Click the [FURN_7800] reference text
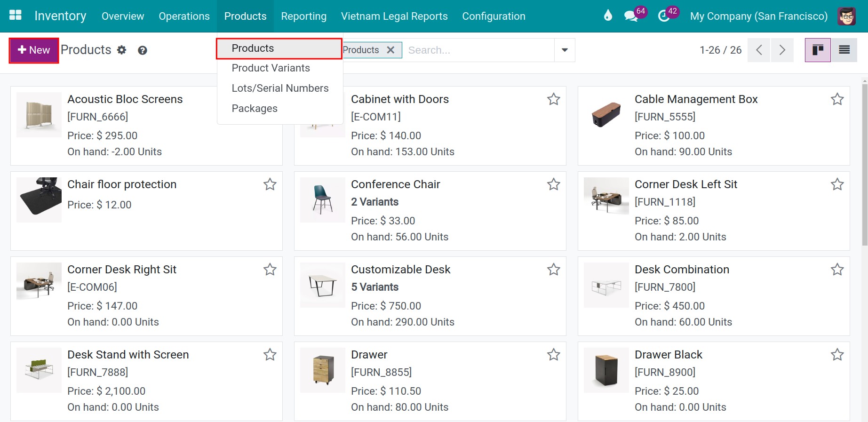The width and height of the screenshot is (868, 422). 665,287
